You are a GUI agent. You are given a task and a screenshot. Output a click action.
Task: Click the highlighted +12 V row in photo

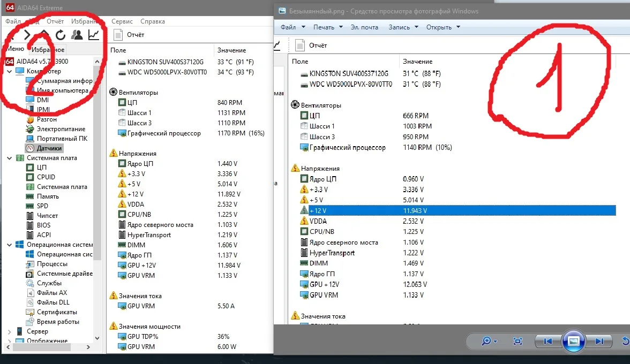pos(458,211)
